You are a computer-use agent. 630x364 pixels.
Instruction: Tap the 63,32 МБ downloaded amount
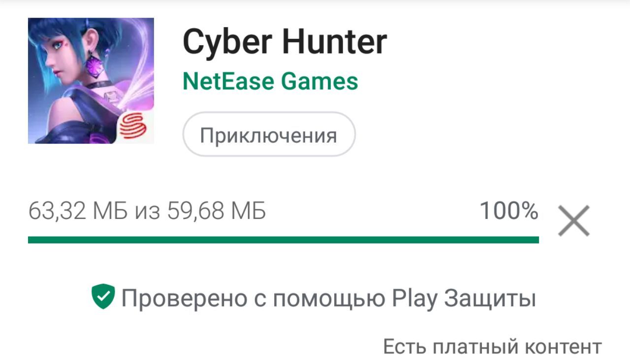(78, 212)
